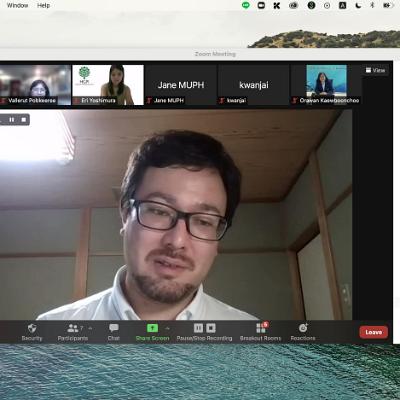Pause recording using top-left overlay pause button
This screenshot has width=400, height=400.
tap(12, 119)
